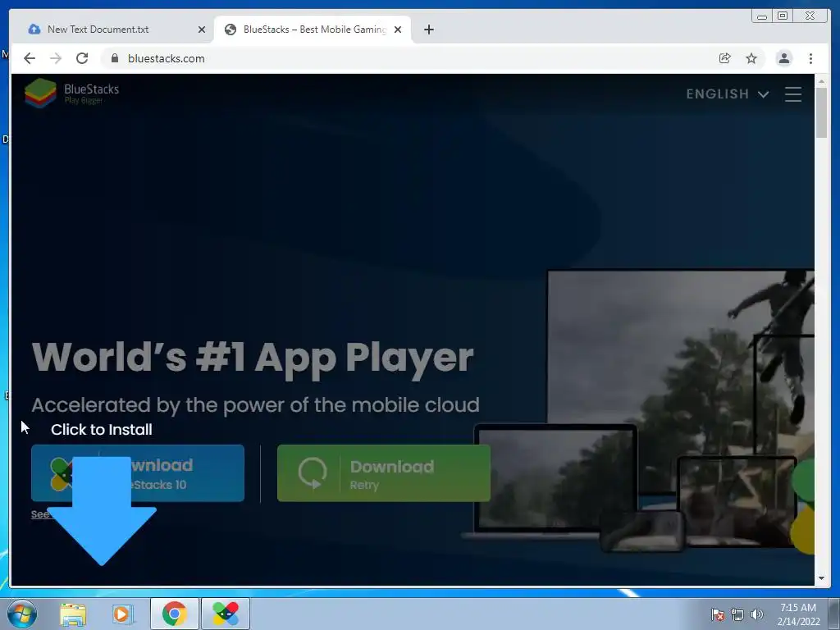Click the taskbar clock showing 7:15 AM
The image size is (840, 630).
click(798, 614)
